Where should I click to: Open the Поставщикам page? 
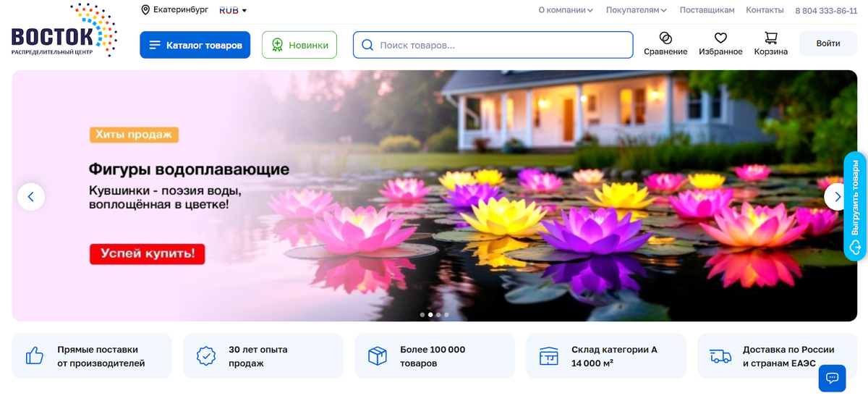point(707,10)
